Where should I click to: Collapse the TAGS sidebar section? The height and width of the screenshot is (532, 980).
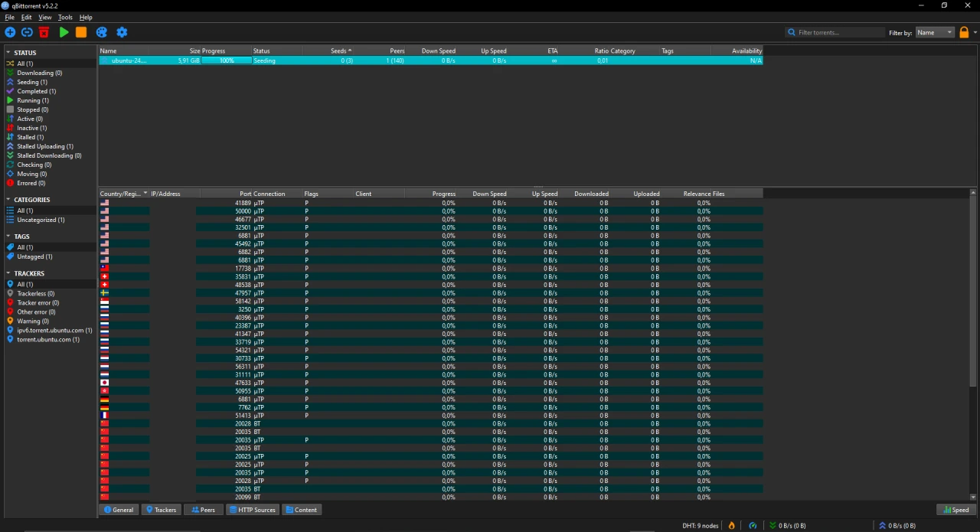tap(8, 237)
